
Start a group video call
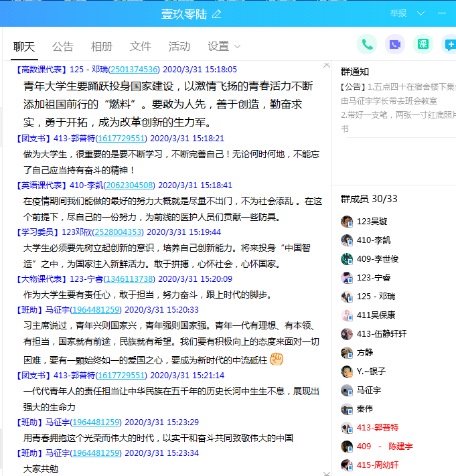tap(394, 45)
